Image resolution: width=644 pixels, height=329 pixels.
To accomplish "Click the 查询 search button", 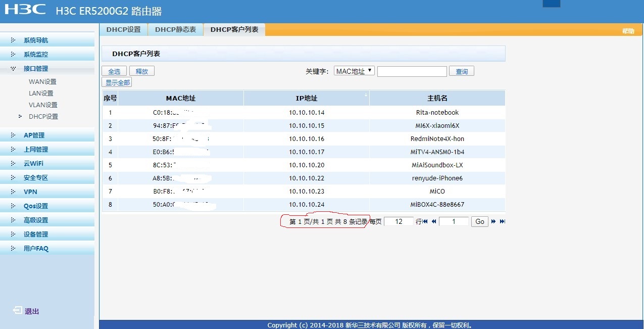I will point(462,71).
